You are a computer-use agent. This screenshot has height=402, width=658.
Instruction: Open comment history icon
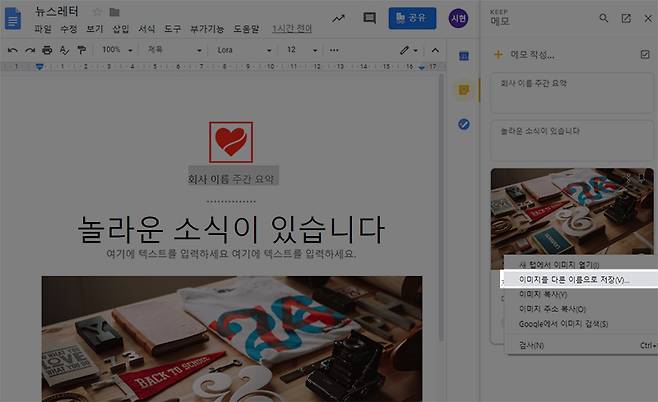coord(369,18)
